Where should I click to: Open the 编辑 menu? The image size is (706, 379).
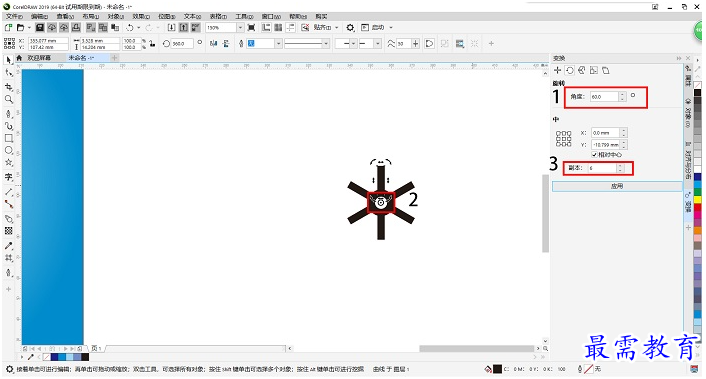[39, 16]
